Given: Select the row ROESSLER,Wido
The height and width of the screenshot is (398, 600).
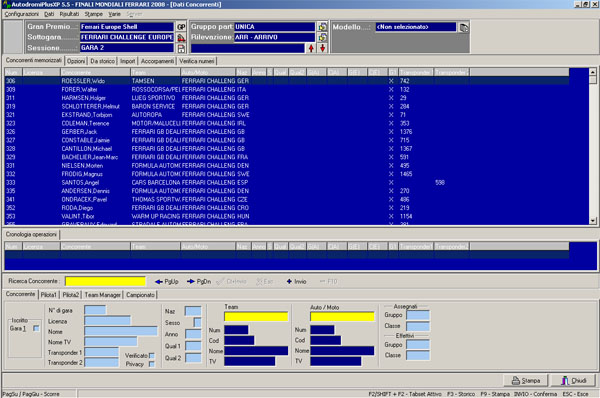Looking at the screenshot, I should [287, 81].
